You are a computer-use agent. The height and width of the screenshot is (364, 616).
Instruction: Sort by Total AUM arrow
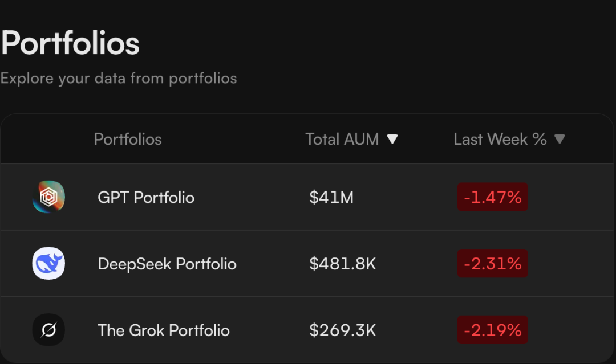coord(392,139)
